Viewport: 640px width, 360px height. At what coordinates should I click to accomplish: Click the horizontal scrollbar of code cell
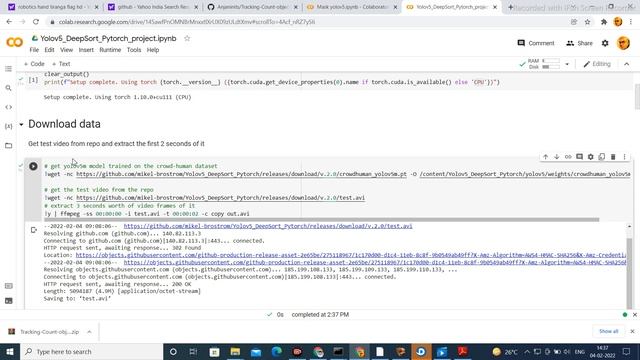322,220
